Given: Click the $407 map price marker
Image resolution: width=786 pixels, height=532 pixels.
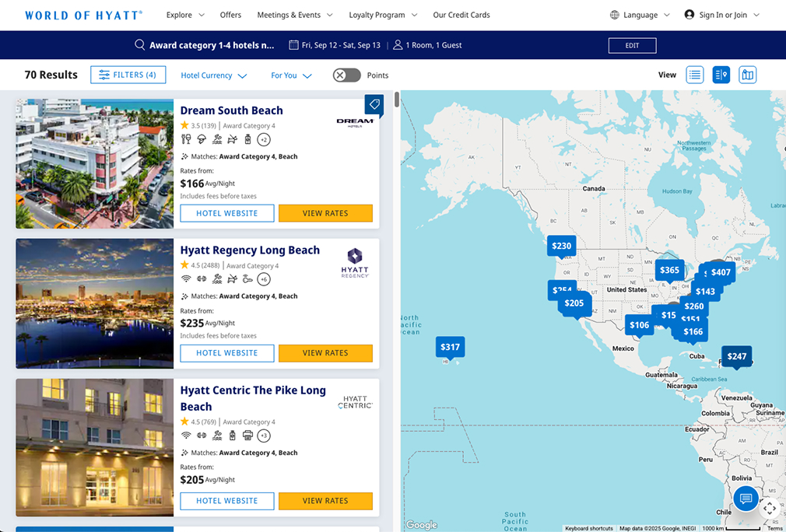Looking at the screenshot, I should pyautogui.click(x=721, y=272).
